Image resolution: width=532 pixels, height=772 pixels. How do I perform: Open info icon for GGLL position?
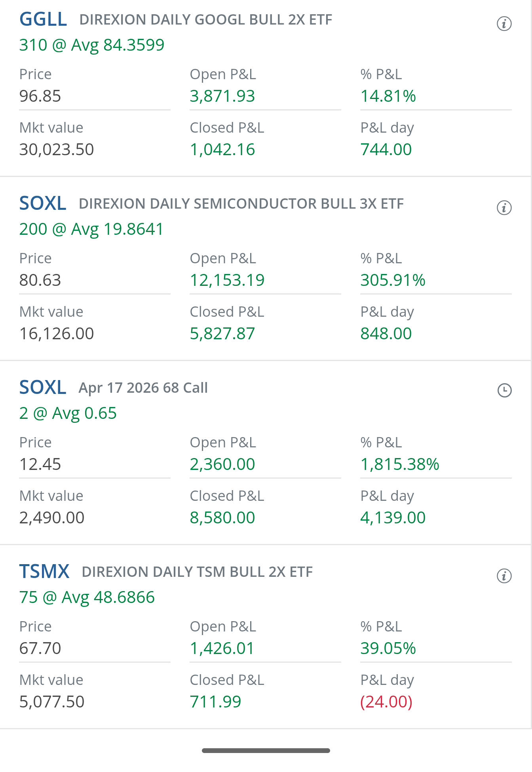(x=504, y=24)
